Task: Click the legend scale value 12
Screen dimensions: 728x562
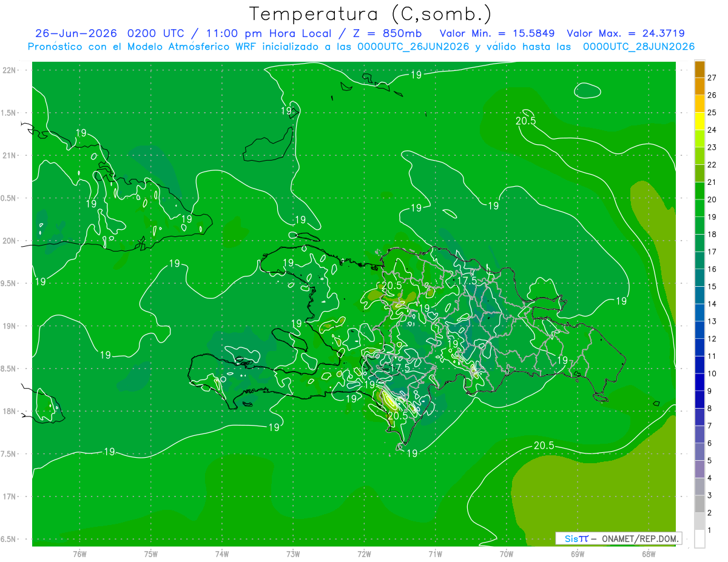Action: [712, 339]
